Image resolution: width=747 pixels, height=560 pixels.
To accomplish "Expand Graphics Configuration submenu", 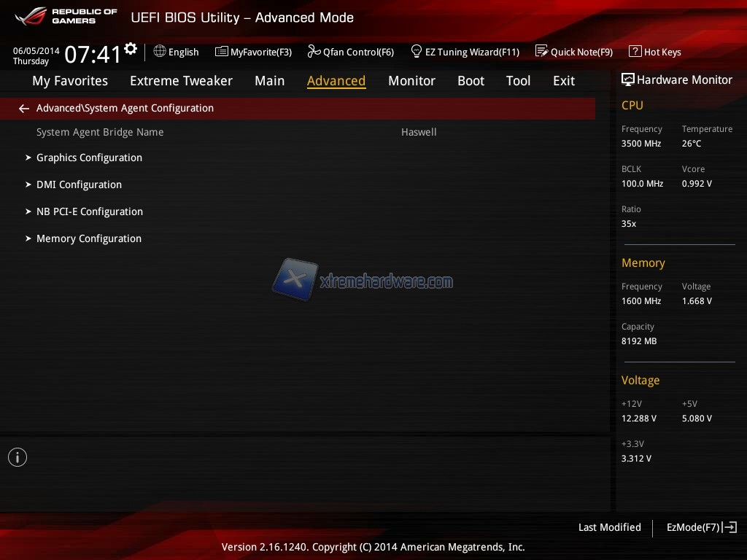I will point(89,157).
